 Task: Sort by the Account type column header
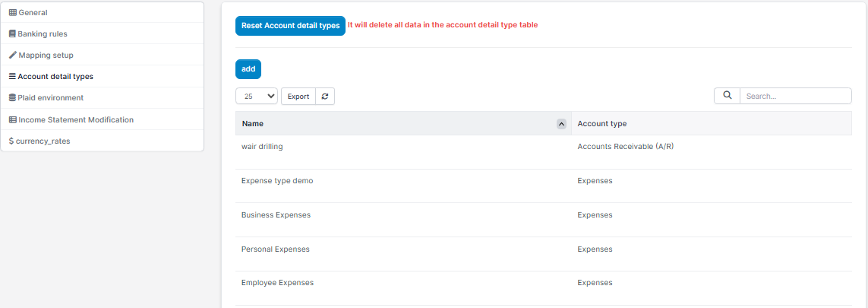point(601,123)
